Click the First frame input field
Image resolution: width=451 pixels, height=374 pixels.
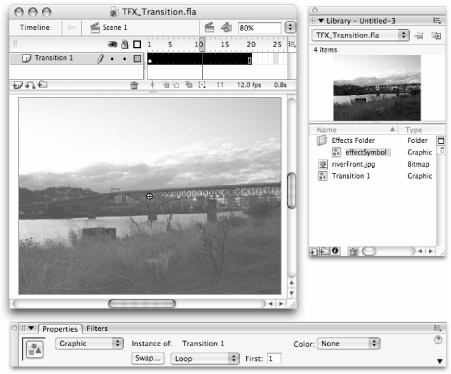click(274, 359)
